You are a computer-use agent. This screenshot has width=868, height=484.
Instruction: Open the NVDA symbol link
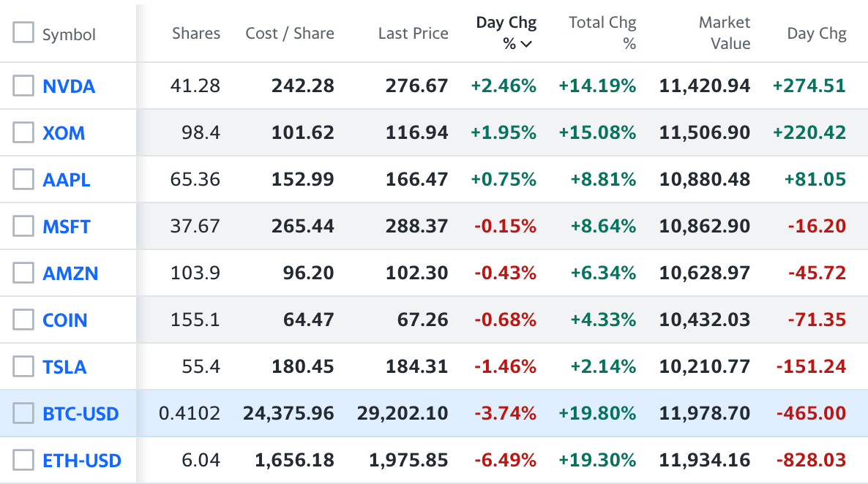click(x=69, y=86)
